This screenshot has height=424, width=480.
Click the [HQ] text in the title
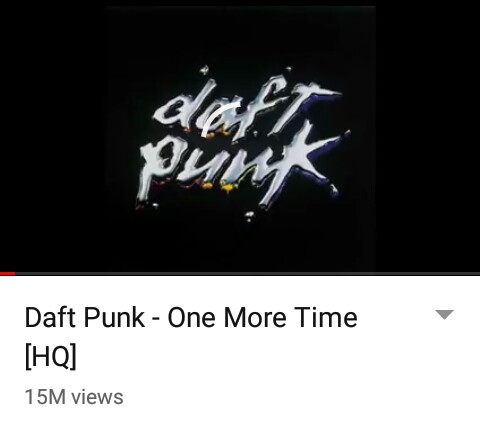(51, 356)
